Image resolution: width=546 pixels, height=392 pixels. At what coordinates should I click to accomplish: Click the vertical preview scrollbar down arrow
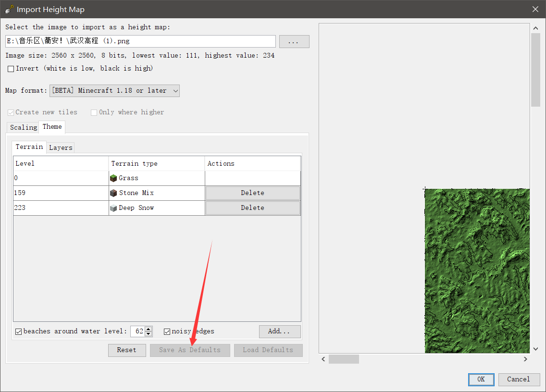pos(535,349)
